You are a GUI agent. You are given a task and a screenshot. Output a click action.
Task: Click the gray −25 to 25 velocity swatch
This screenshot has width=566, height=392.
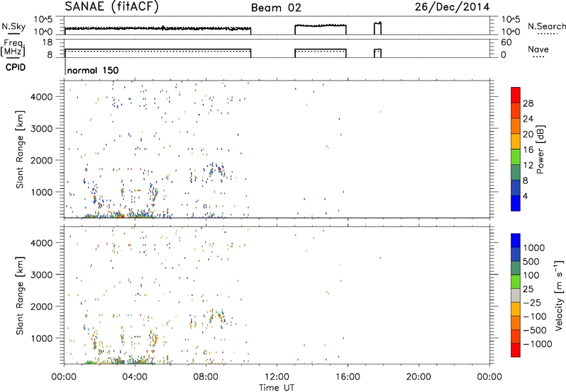[516, 295]
